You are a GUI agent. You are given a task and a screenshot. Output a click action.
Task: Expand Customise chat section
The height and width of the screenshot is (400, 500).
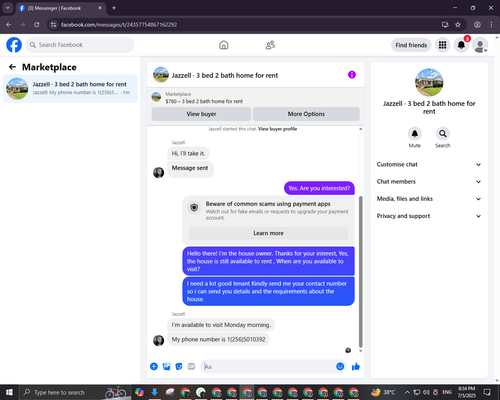(429, 164)
